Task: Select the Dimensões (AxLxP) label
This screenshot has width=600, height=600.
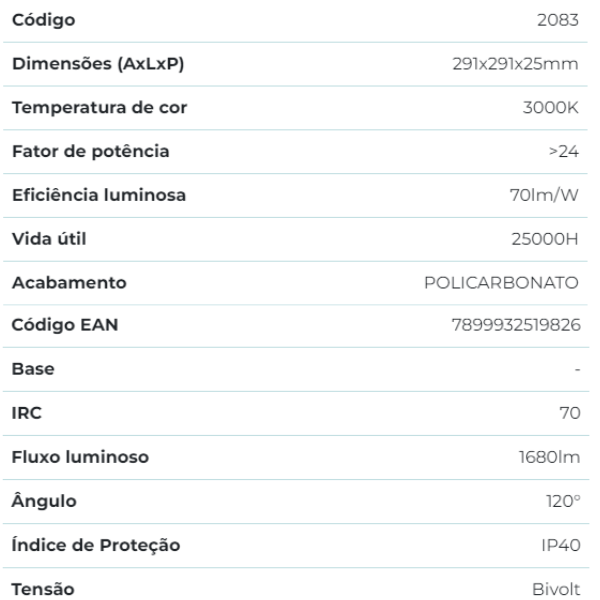Action: coord(96,64)
